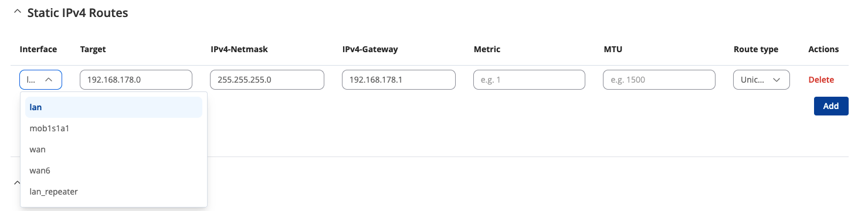Click the IPv4-Netmask field showing 255.255.255.0
The width and height of the screenshot is (868, 211).
pyautogui.click(x=267, y=80)
